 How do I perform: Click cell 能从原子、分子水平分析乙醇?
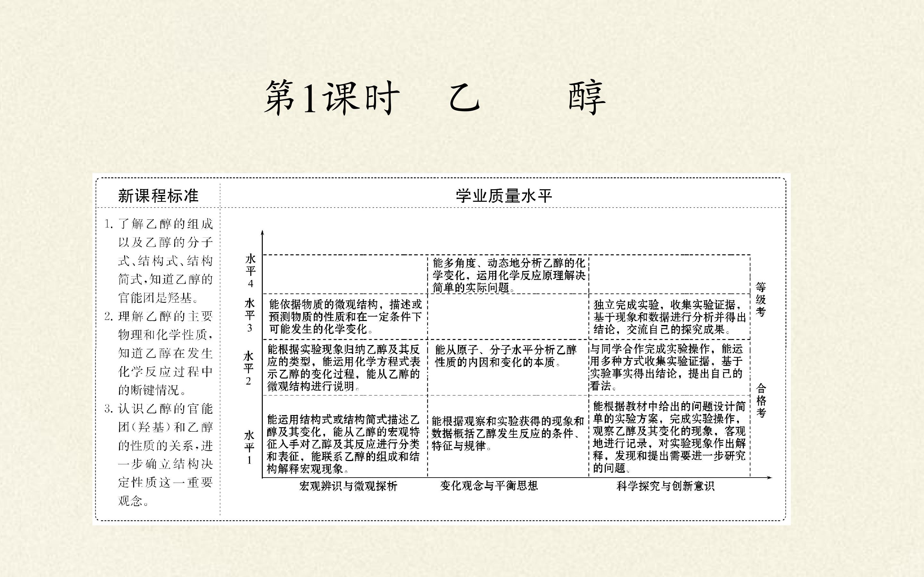pos(506,356)
